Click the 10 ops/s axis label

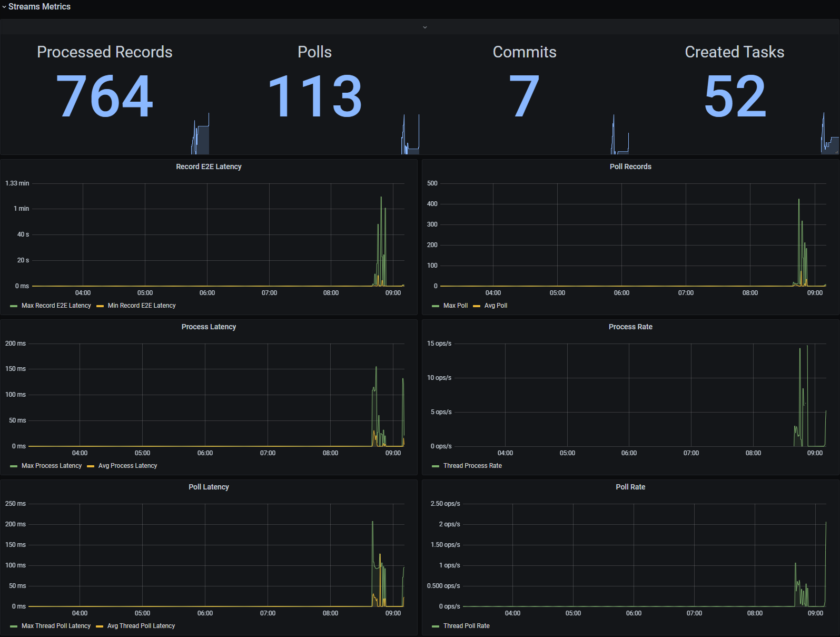[x=439, y=378]
